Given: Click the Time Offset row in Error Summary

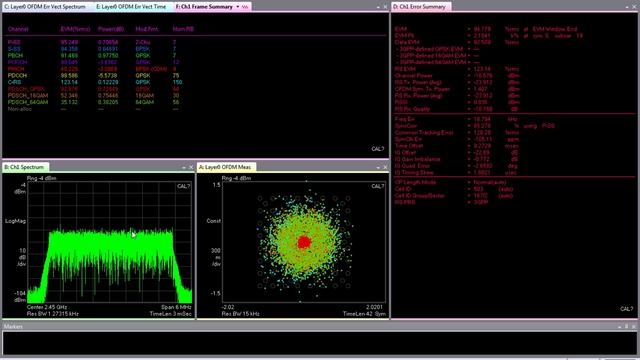Looking at the screenshot, I should pos(457,146).
